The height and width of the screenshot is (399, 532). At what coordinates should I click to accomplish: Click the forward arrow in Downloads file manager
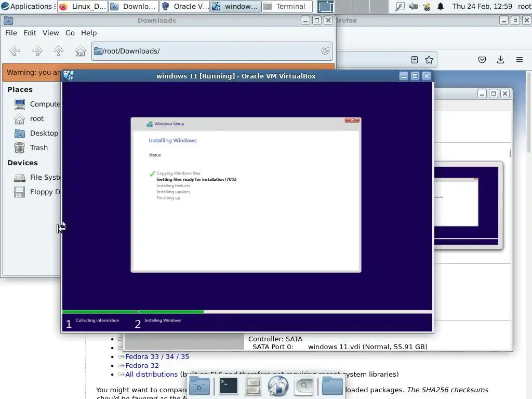(37, 51)
